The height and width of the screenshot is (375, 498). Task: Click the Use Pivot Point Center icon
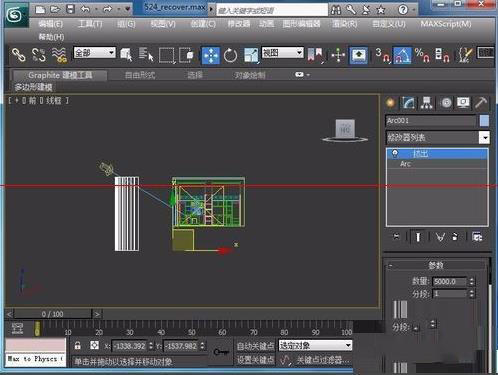point(315,55)
